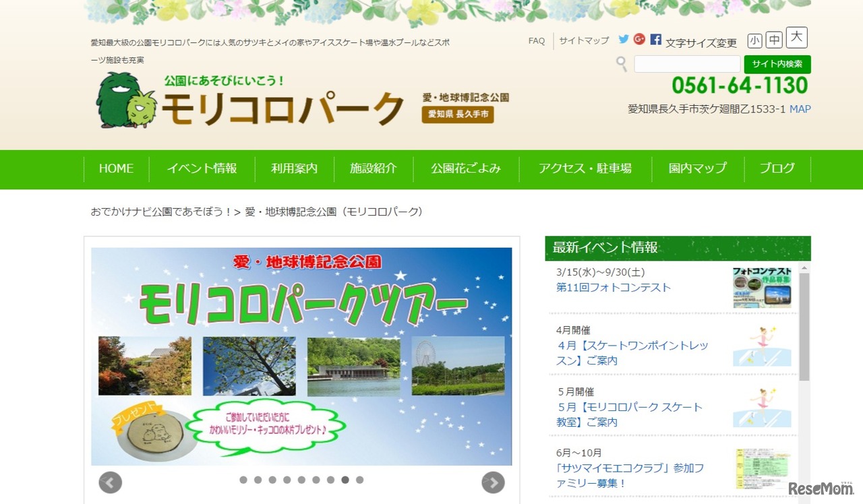Screen dimensions: 863x504
Task: Click inside the site search input field
Action: [x=686, y=63]
